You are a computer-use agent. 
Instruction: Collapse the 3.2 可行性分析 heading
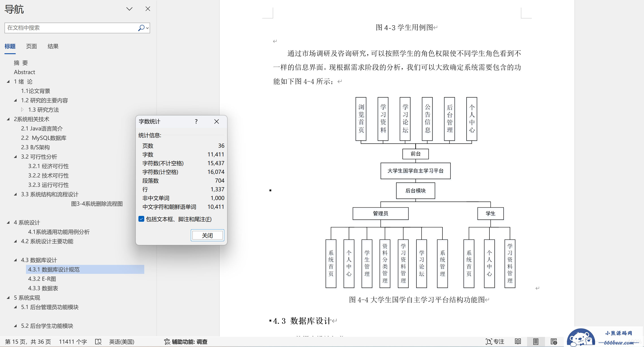pyautogui.click(x=15, y=157)
